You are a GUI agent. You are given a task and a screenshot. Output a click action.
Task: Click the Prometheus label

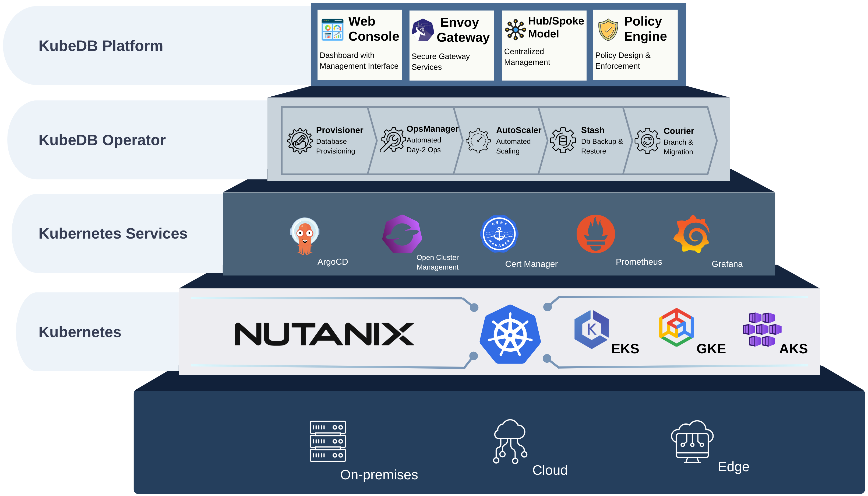tap(638, 262)
